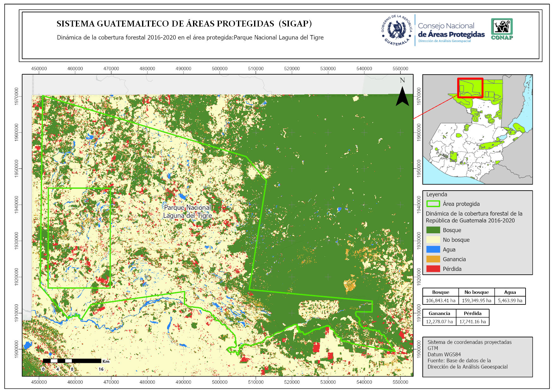Click the Parque Nacional Laguna del Tigre label
This screenshot has width=555, height=392.
pyautogui.click(x=187, y=211)
